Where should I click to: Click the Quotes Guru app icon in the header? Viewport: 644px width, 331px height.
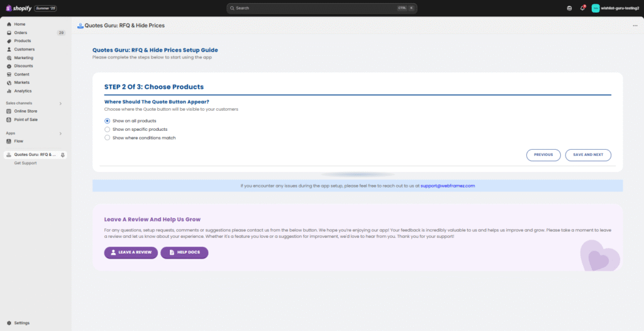point(80,26)
